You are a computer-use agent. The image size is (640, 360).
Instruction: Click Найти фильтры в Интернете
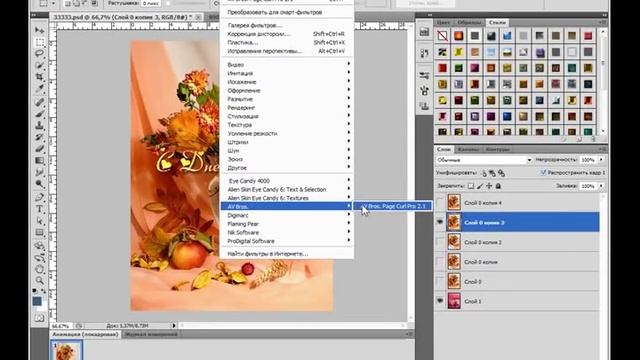[287, 254]
